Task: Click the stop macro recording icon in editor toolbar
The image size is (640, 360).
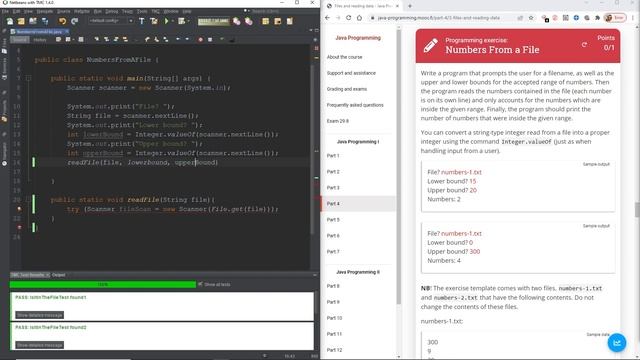Action: click(x=210, y=40)
